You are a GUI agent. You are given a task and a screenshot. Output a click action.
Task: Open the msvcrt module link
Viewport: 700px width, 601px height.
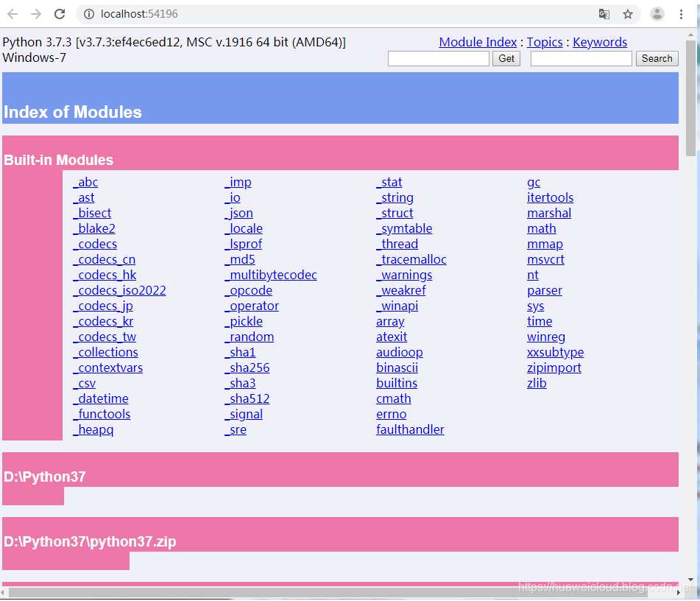[x=545, y=259]
